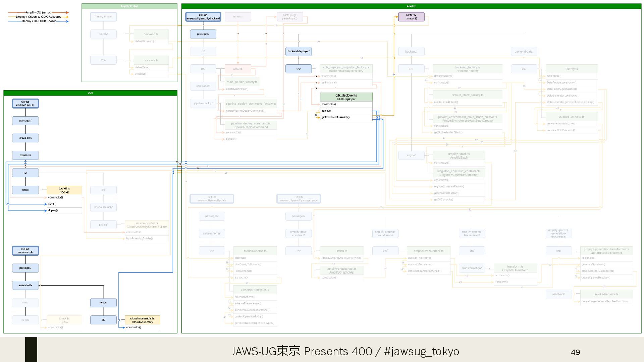Click the cx-api/ folder node
This screenshot has width=644, height=362.
tap(103, 303)
